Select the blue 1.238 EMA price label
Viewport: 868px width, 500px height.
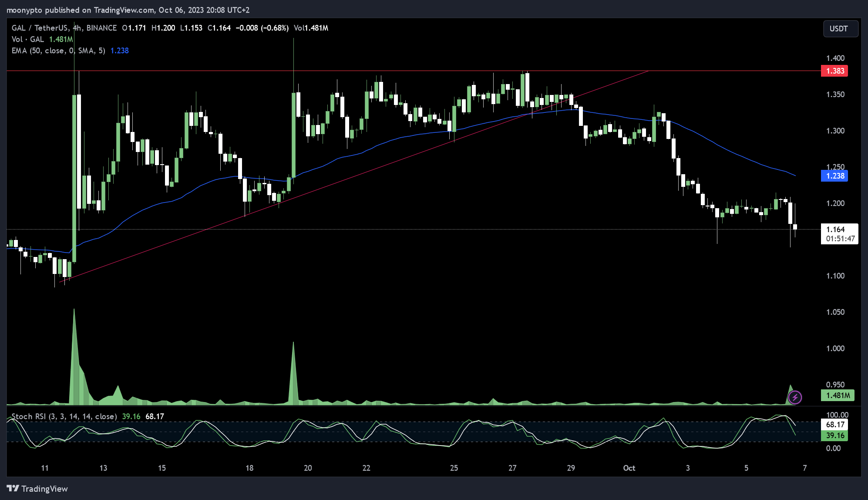[834, 176]
